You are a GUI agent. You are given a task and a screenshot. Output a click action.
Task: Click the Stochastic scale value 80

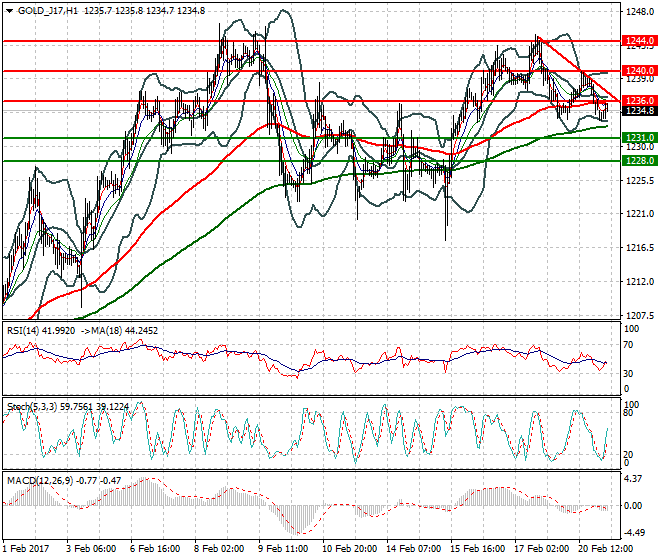(x=628, y=413)
